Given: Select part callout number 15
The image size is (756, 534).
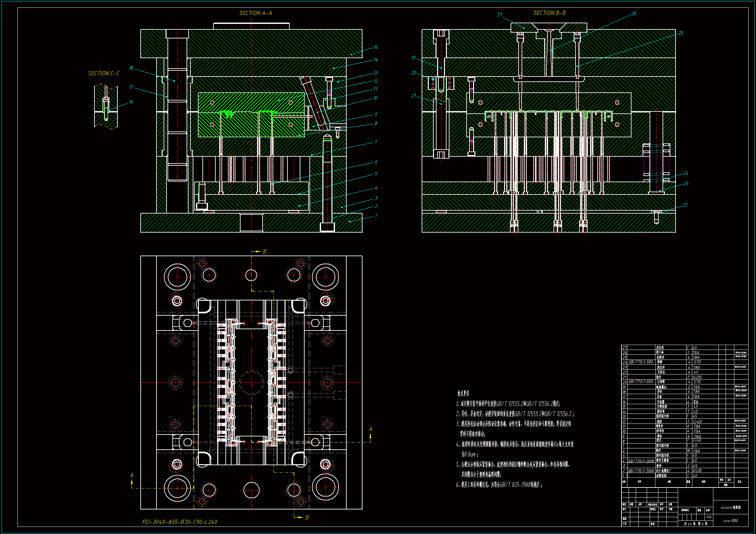Looking at the screenshot, I should [x=376, y=47].
